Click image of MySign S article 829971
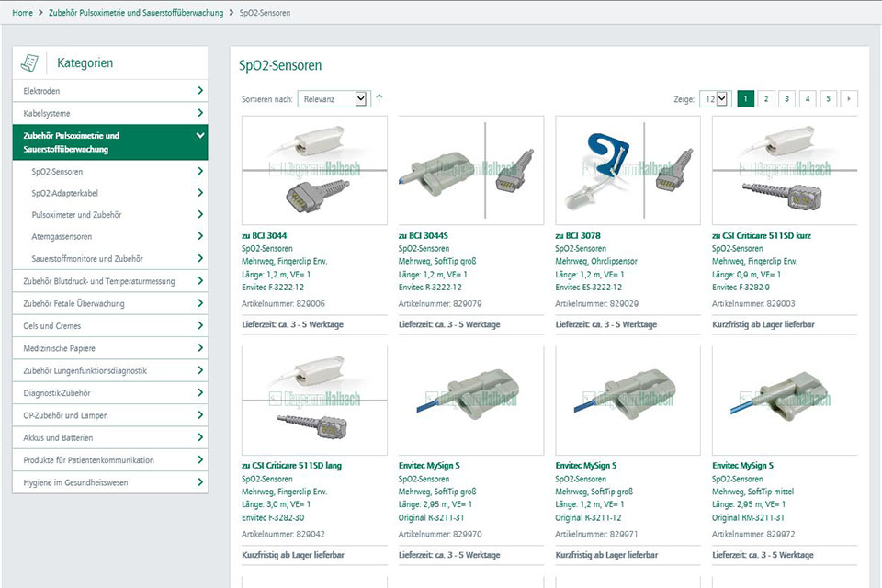Screen dimensions: 882x588 point(628,400)
